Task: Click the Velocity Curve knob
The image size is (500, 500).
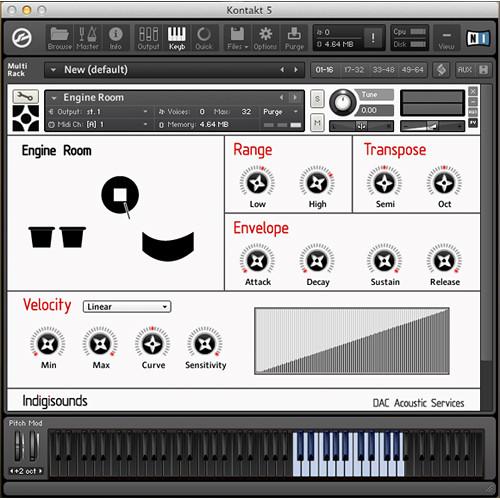Action: tap(153, 343)
